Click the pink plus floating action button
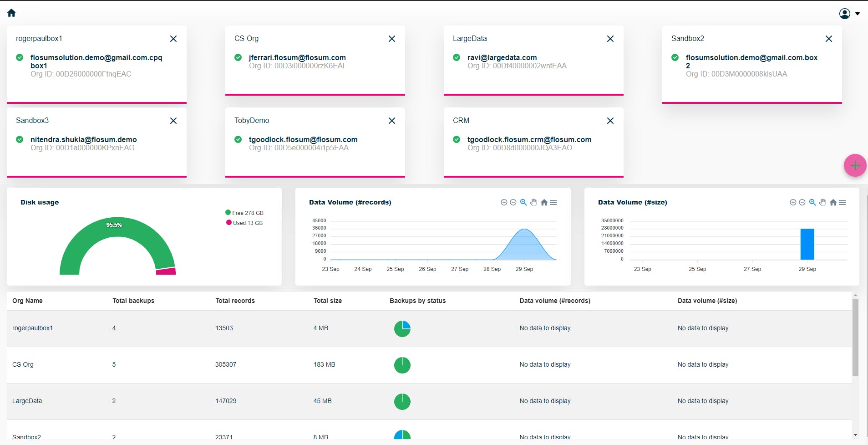The height and width of the screenshot is (445, 868). [x=854, y=165]
